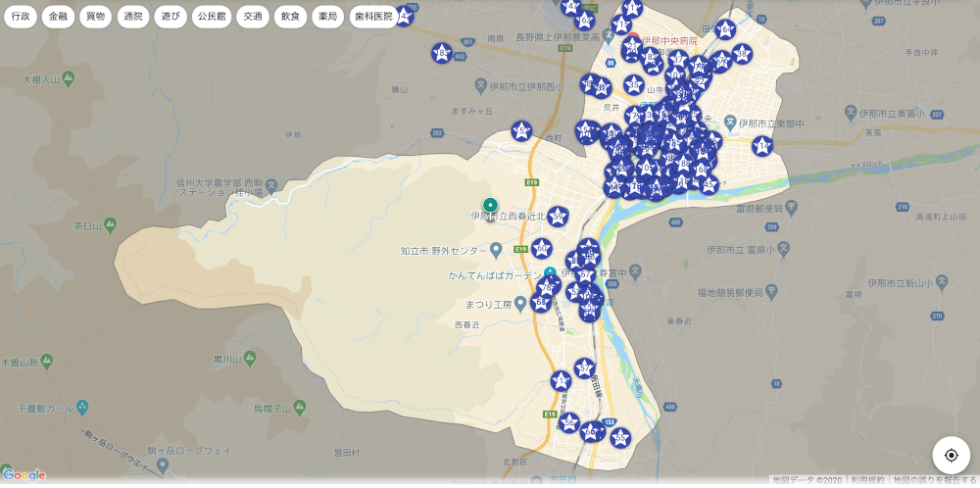
Task: Click the かんてんぱぱガーデン teal pin
Action: [551, 273]
